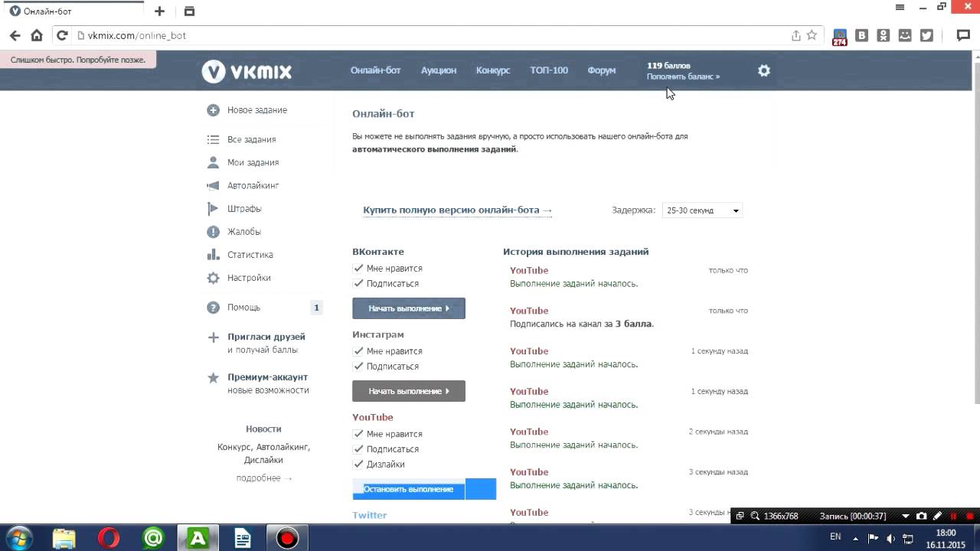
Task: Click Купить полную версию онлайн-бота link
Action: pyautogui.click(x=458, y=210)
